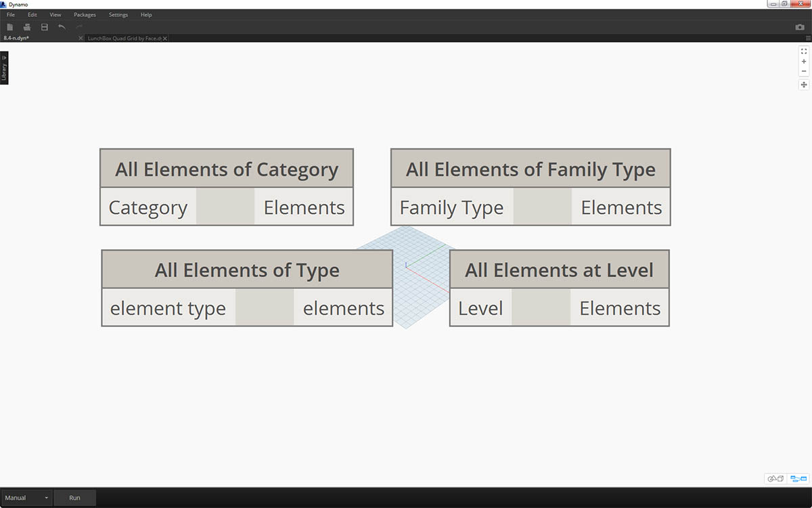Click the Zoom to Fit icon

(x=804, y=51)
